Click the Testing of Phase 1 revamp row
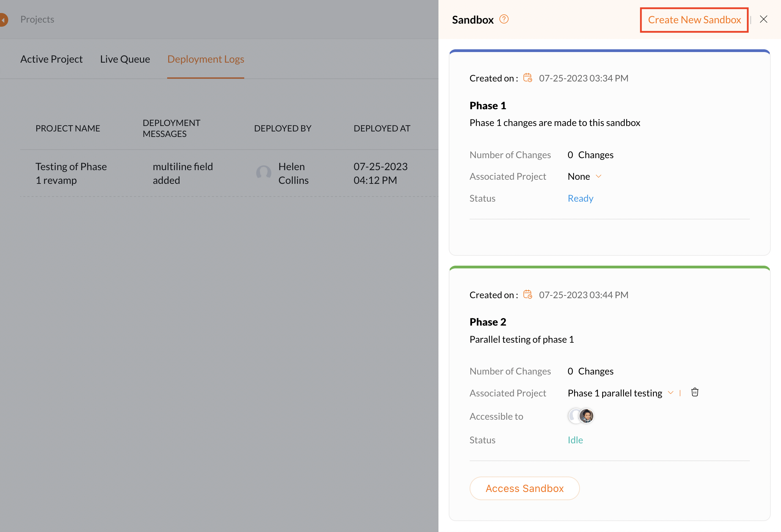This screenshot has height=532, width=781. pyautogui.click(x=71, y=173)
